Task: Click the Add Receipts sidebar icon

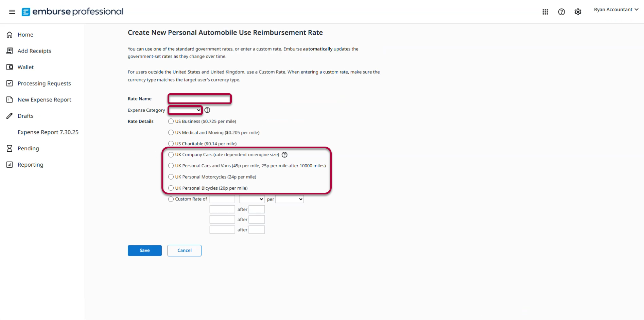Action: click(x=10, y=51)
